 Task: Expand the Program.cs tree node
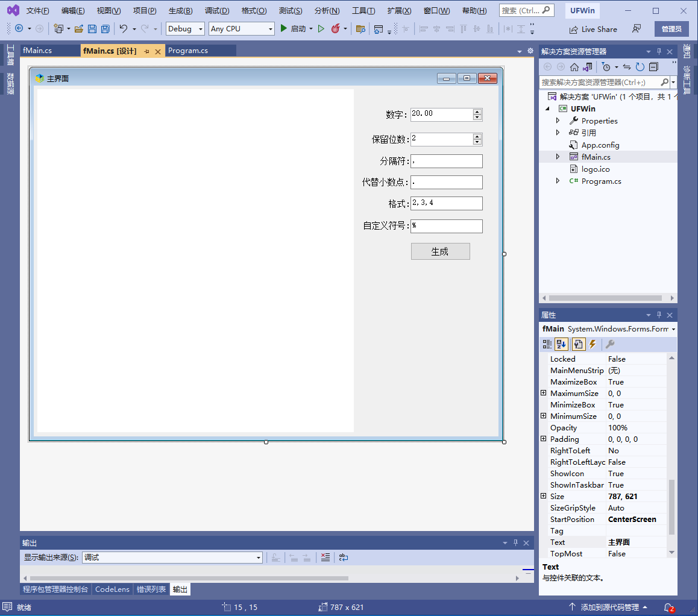pyautogui.click(x=558, y=181)
